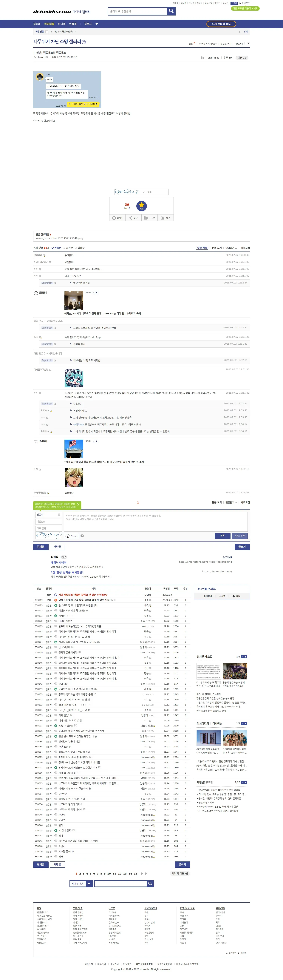Click the comment text area
The width and height of the screenshot is (283, 980).
(x=156, y=521)
